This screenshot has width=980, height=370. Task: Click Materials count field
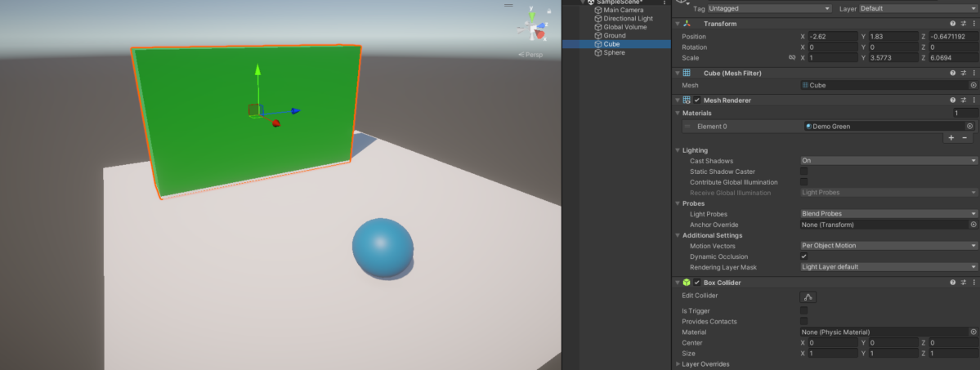pos(964,114)
